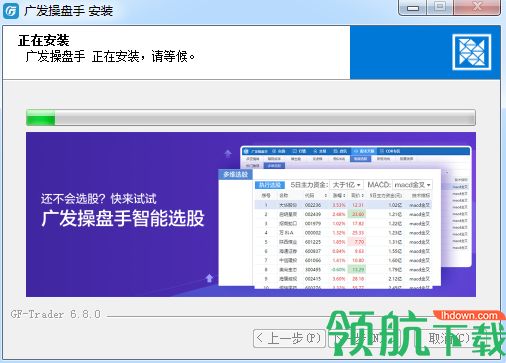
Task: Click the 还不会选股？快来试试 banner text
Action: 99,199
